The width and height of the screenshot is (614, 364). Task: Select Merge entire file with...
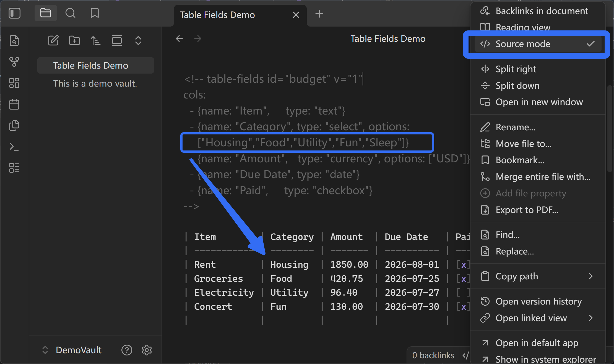tap(538, 177)
